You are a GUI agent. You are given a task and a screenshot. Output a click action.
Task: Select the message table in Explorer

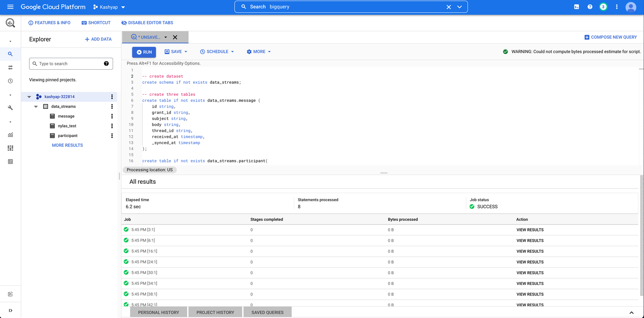point(66,116)
